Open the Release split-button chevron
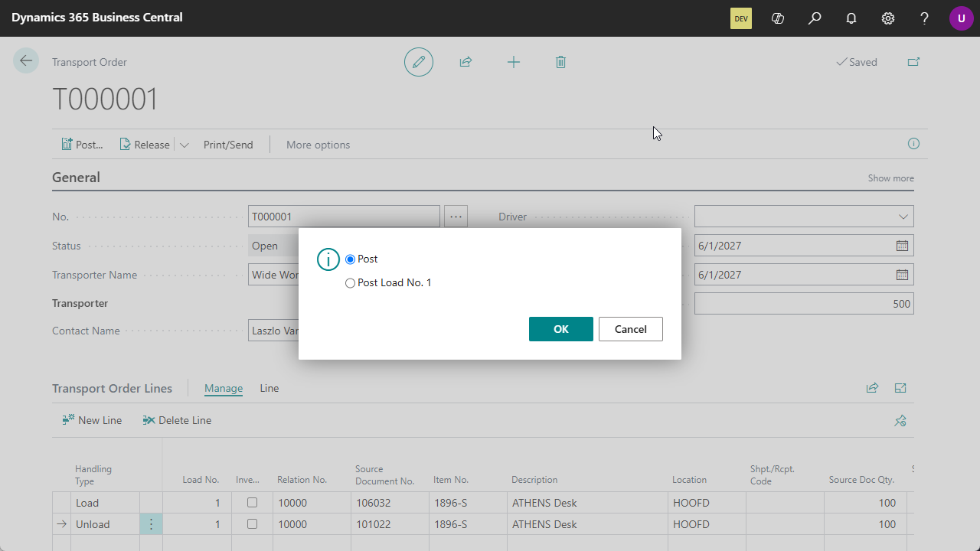The image size is (980, 551). tap(184, 145)
